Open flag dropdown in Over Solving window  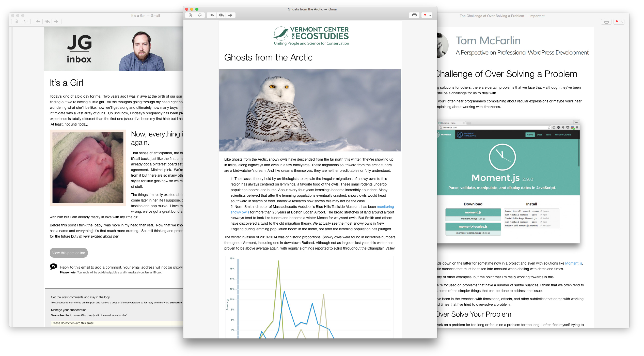tap(622, 22)
